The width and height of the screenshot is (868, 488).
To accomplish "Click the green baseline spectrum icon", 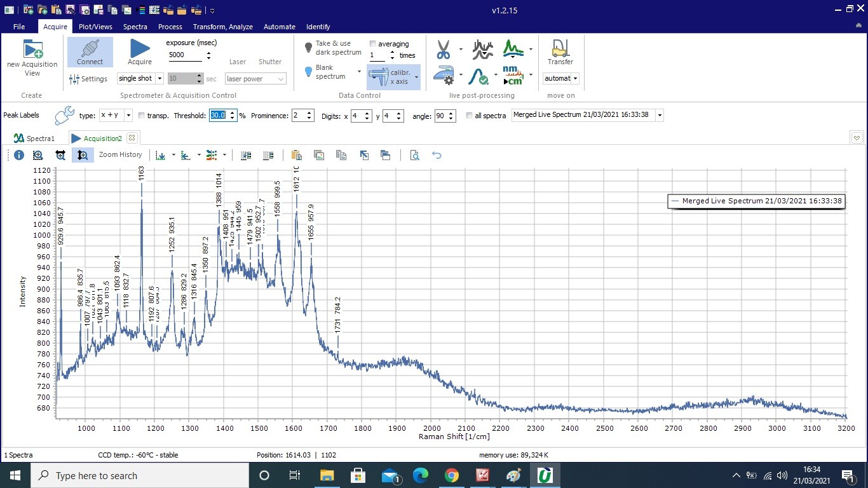I will [513, 48].
